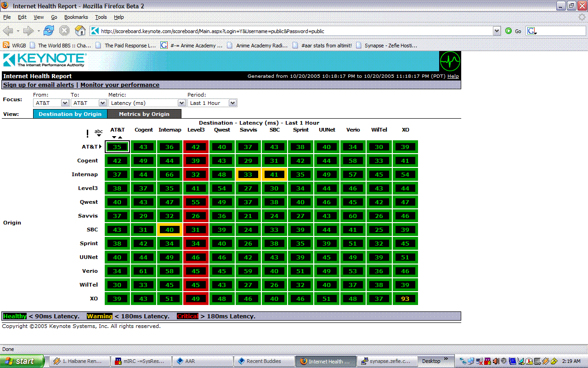The image size is (588, 368).
Task: Click the Stop loading icon
Action: (64, 31)
